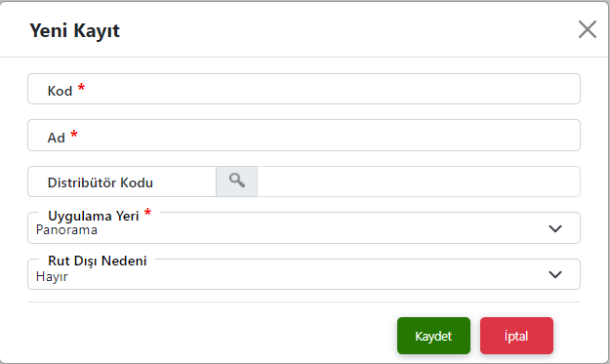Cancel using the red İptal button
610x364 pixels.
click(x=516, y=336)
